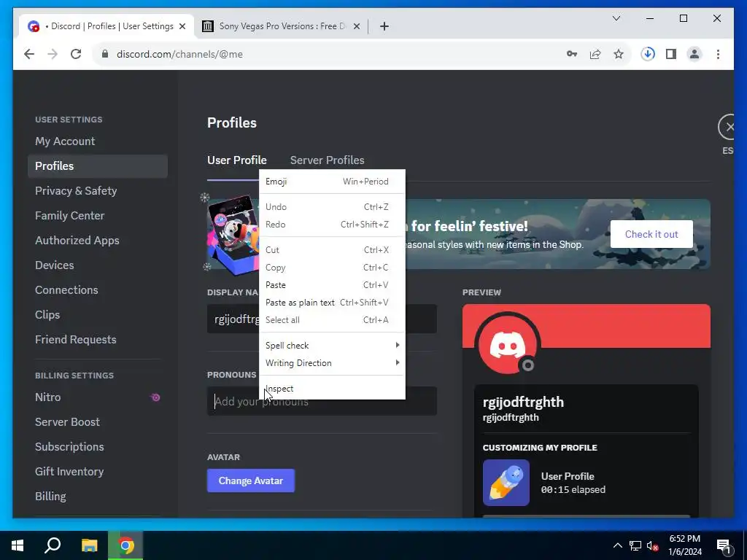
Task: Click the pencil activity icon in preview
Action: pyautogui.click(x=506, y=483)
